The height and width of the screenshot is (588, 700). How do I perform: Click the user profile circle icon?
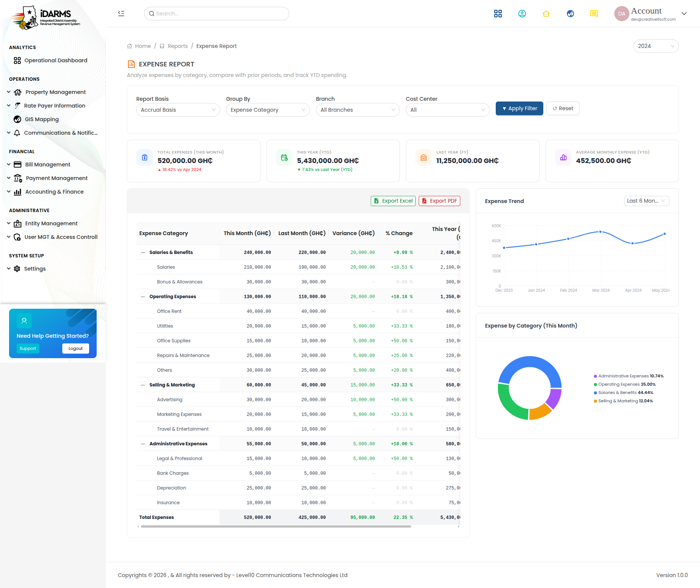522,14
